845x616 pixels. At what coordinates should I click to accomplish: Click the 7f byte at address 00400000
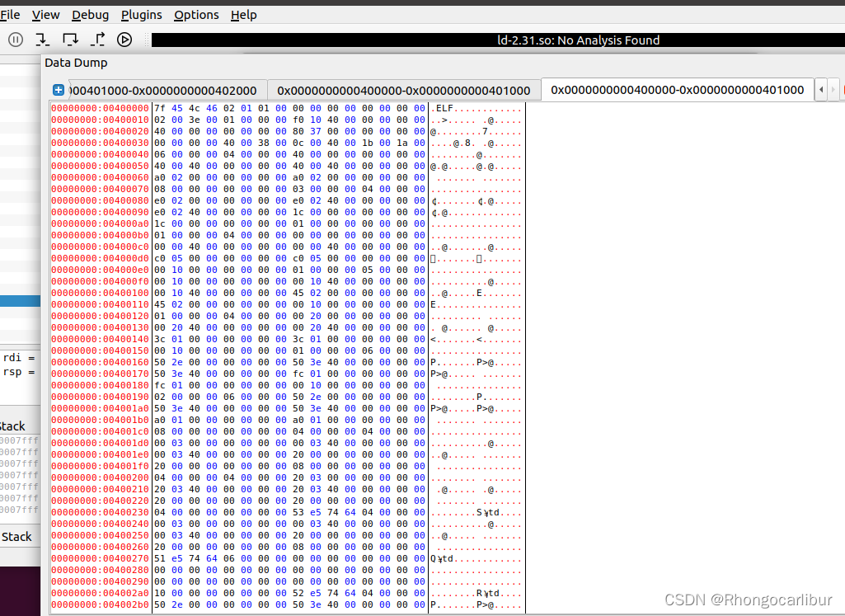click(x=159, y=108)
